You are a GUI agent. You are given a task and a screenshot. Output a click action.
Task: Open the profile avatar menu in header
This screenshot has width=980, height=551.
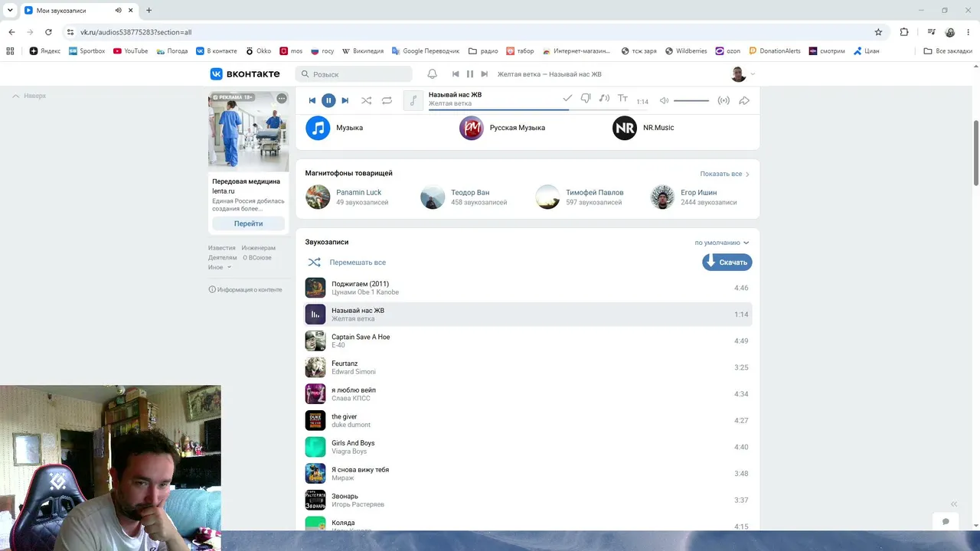tap(743, 74)
